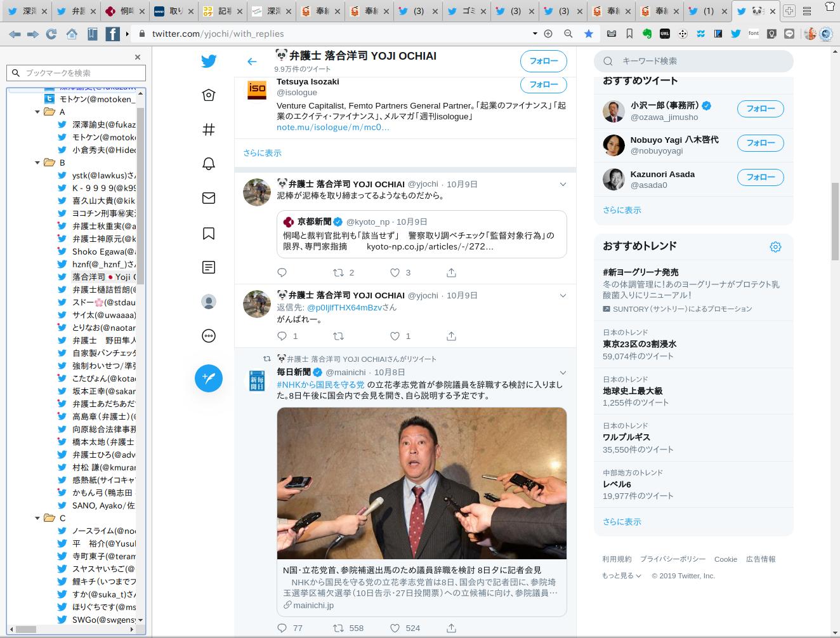Image resolution: width=840 pixels, height=638 pixels.
Task: Open address bar dropdown arrow
Action: [535, 34]
